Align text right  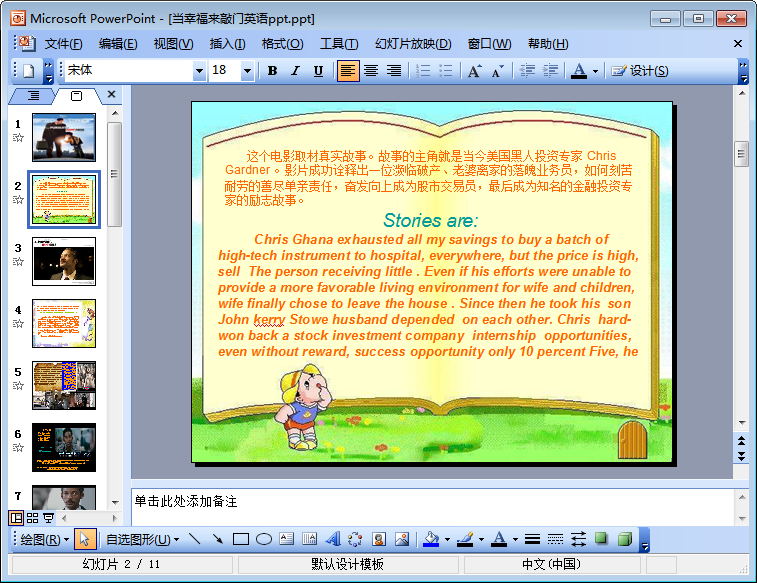point(394,71)
